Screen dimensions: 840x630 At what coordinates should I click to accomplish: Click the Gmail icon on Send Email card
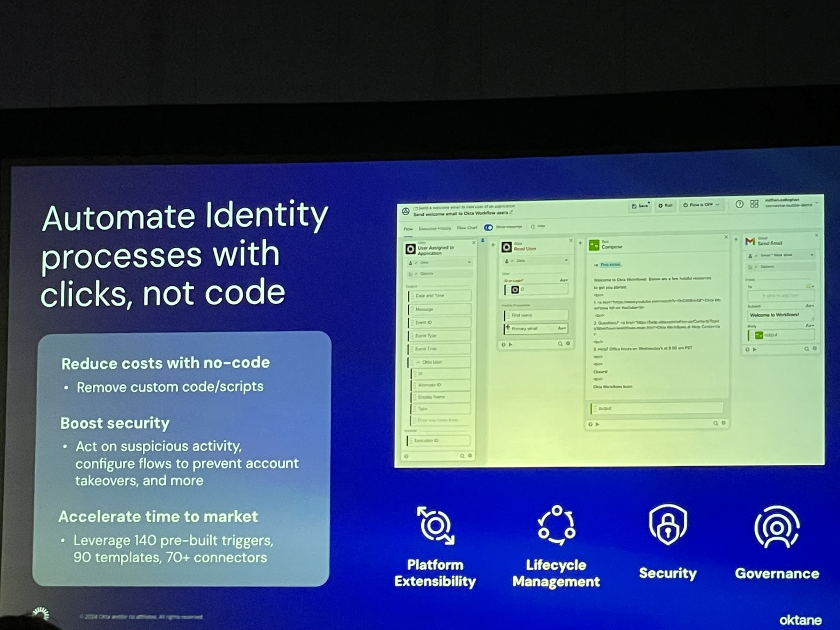pyautogui.click(x=750, y=241)
